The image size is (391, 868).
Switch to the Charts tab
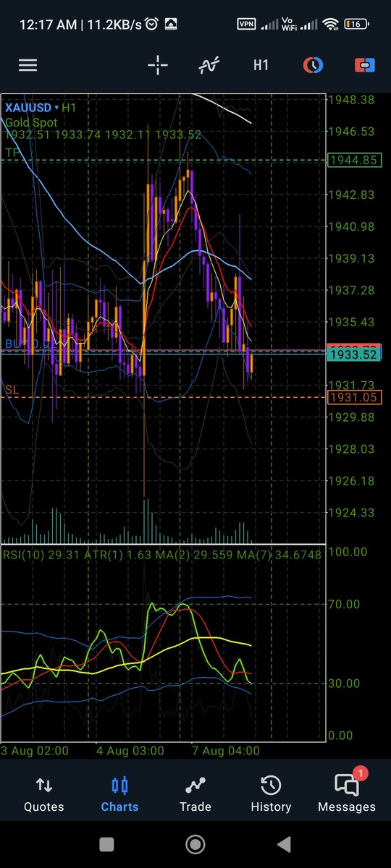click(x=119, y=794)
